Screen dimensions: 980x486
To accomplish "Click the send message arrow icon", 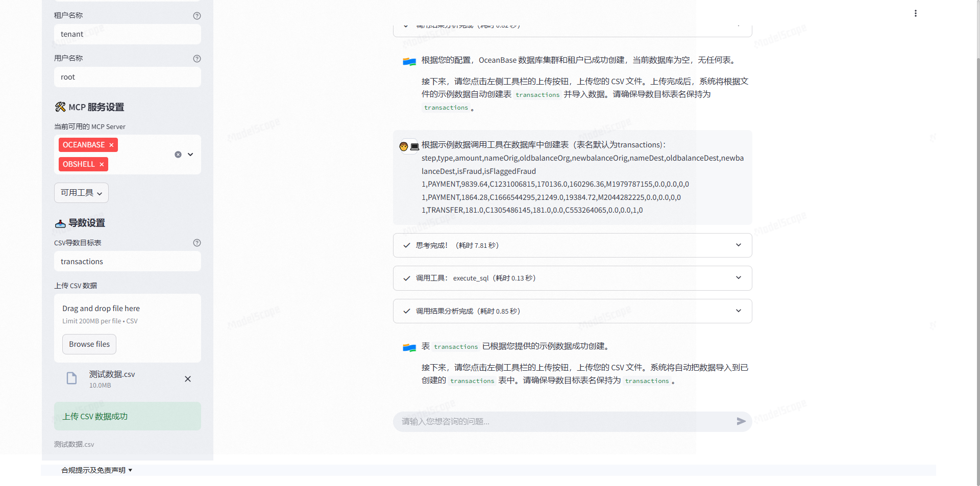I will (x=741, y=422).
